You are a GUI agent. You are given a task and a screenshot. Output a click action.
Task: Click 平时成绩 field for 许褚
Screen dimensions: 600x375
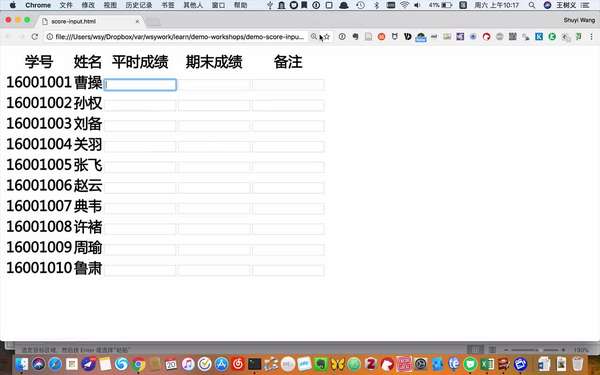pyautogui.click(x=140, y=229)
